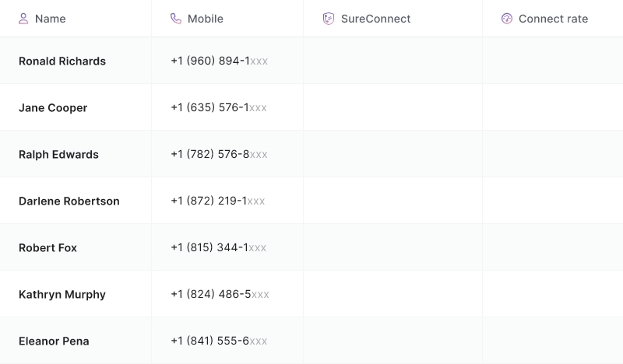Sort by the Name column header
623x364 pixels.
[50, 19]
